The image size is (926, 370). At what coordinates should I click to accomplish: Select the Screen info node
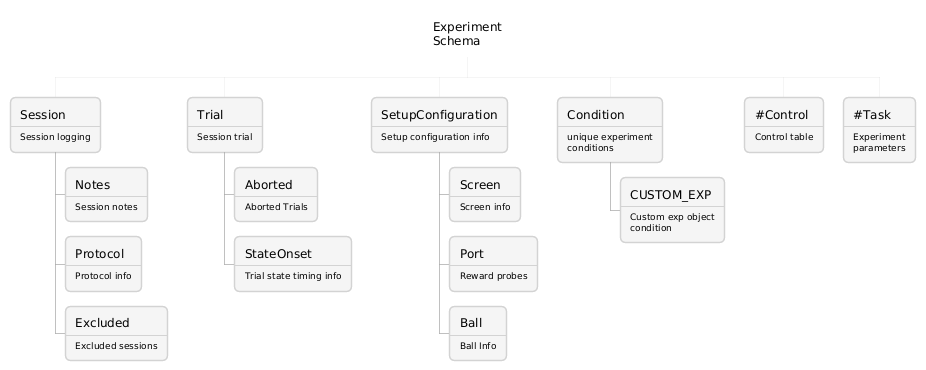[x=485, y=195]
